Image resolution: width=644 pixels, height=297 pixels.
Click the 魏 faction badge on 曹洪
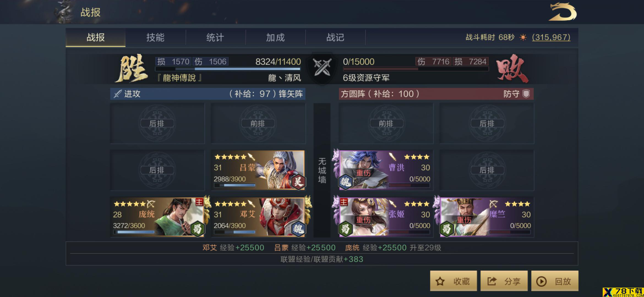(345, 182)
